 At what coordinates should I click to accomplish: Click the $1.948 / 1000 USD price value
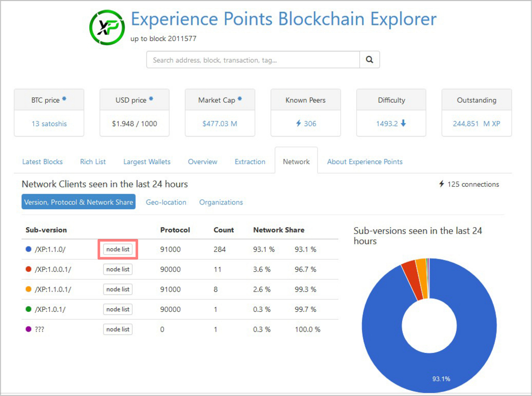click(135, 124)
